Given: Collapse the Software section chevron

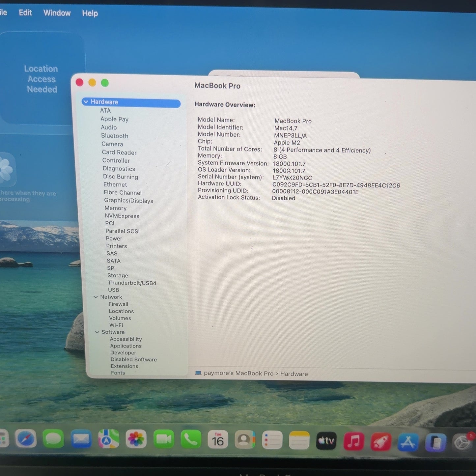Looking at the screenshot, I should pyautogui.click(x=97, y=332).
